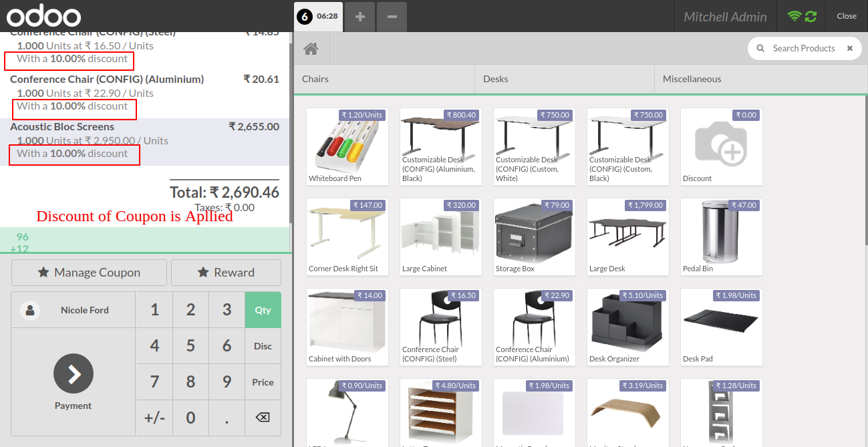Select Conference Chair (CONFIG) (Aluminium) order line

coord(144,94)
